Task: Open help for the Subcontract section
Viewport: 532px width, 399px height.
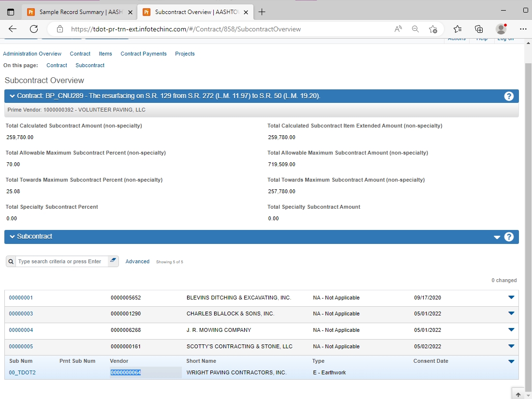Action: pos(509,237)
